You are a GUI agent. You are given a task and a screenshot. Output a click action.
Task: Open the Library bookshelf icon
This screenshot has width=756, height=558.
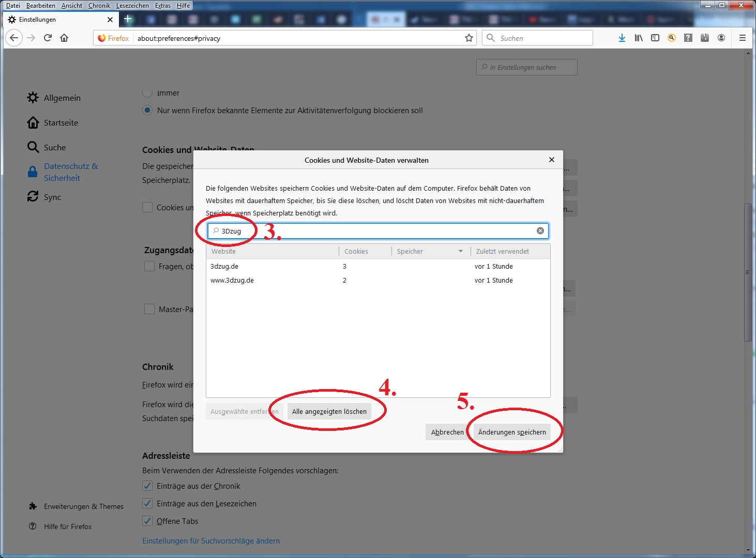point(639,38)
